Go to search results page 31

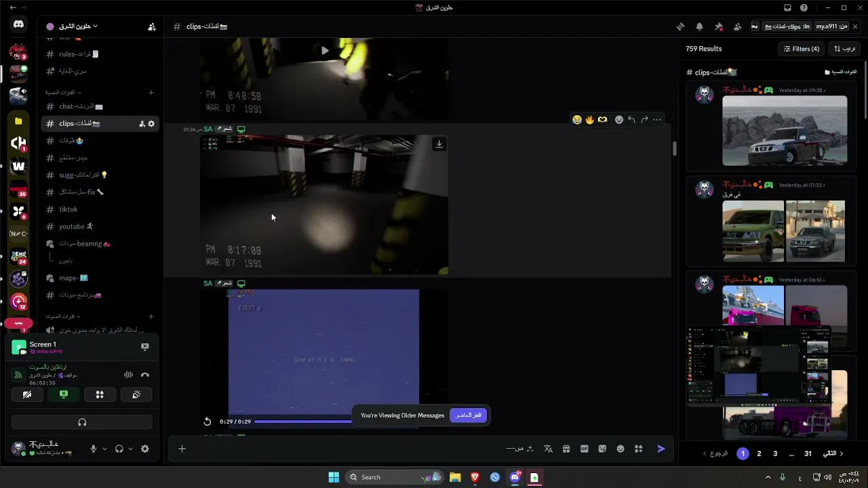(x=808, y=453)
